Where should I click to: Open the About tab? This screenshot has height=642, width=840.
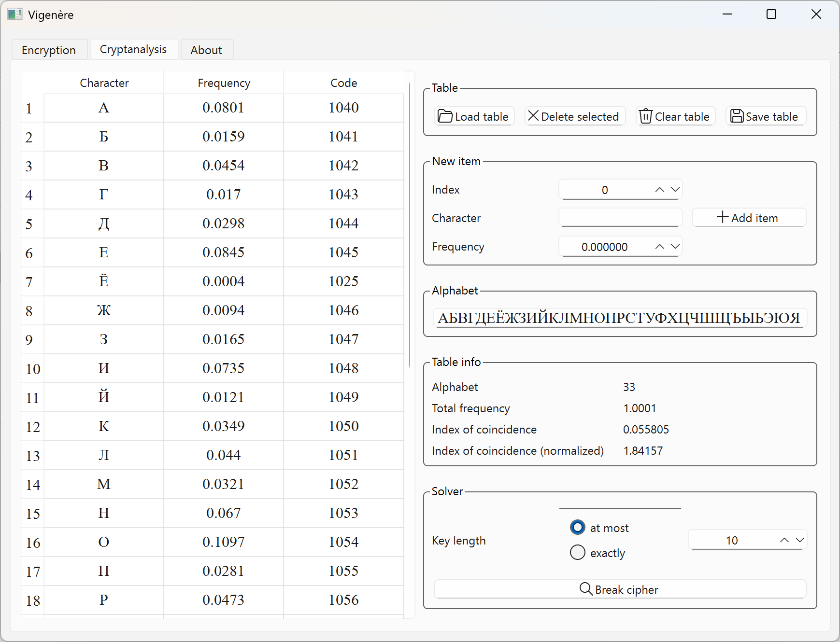(x=206, y=50)
